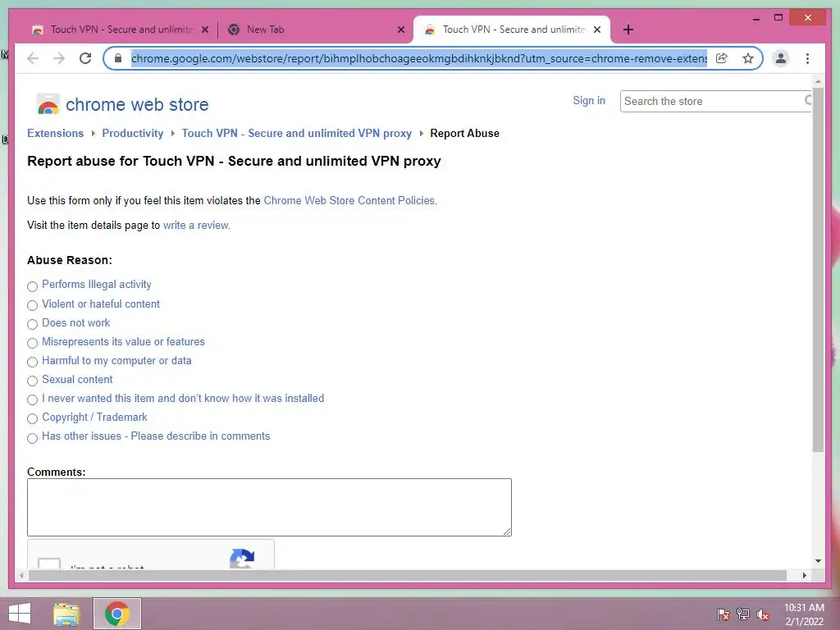The image size is (840, 630).
Task: Open the Chrome three-dot menu
Action: 807,58
